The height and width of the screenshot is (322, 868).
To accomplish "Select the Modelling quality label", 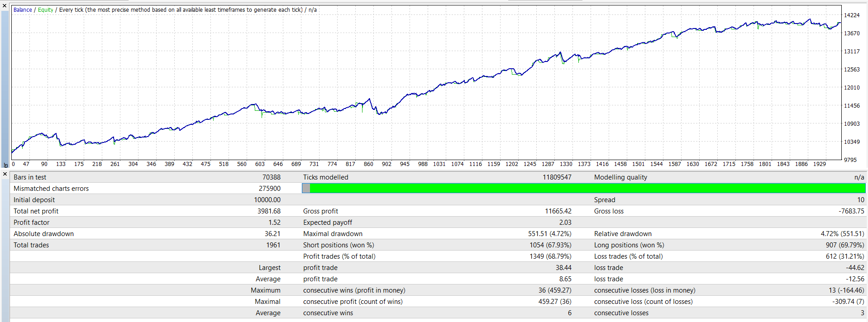I will click(620, 177).
